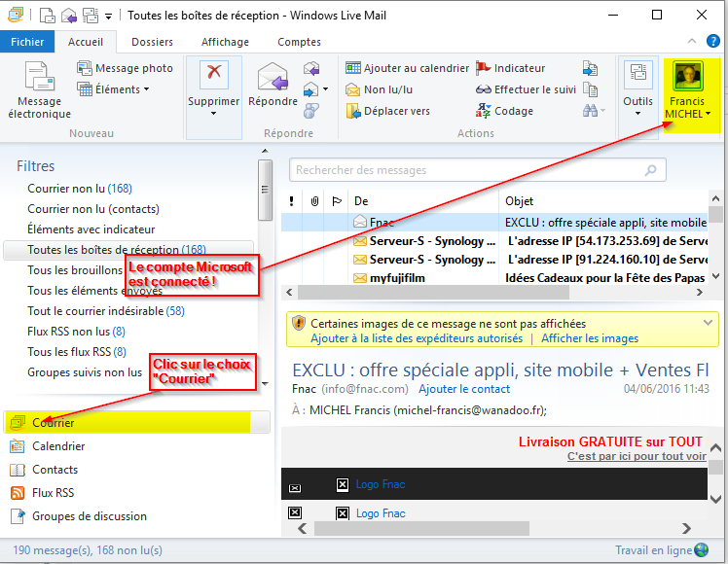Viewport: 728px width, 564px height.
Task: Select Courrier non lu (168) filter
Action: click(x=80, y=189)
